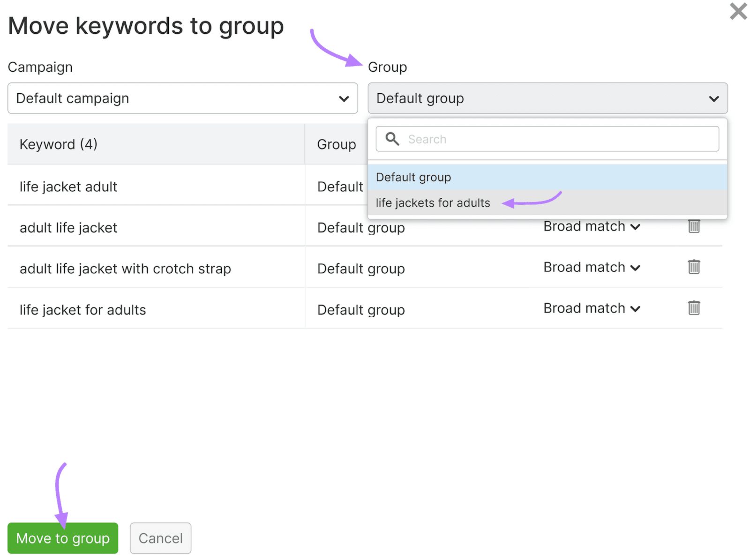Click the Group dropdown chevron
750x560 pixels.
713,98
